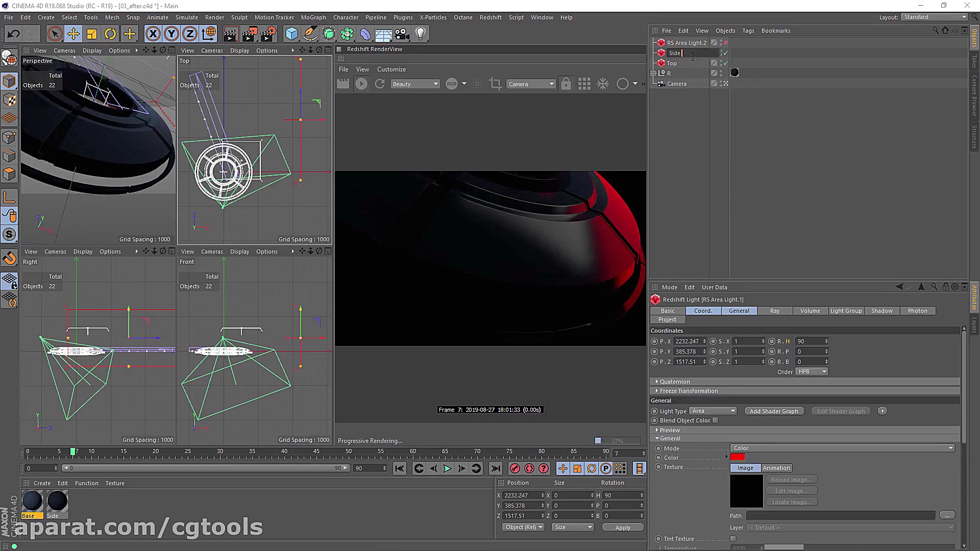Click the Undo arrow icon

coord(13,34)
